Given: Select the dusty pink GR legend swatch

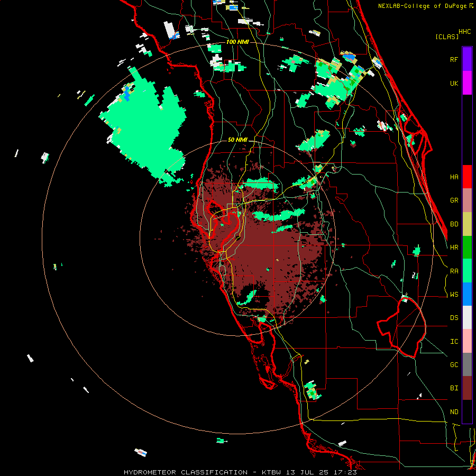Looking at the screenshot, I should [x=467, y=200].
